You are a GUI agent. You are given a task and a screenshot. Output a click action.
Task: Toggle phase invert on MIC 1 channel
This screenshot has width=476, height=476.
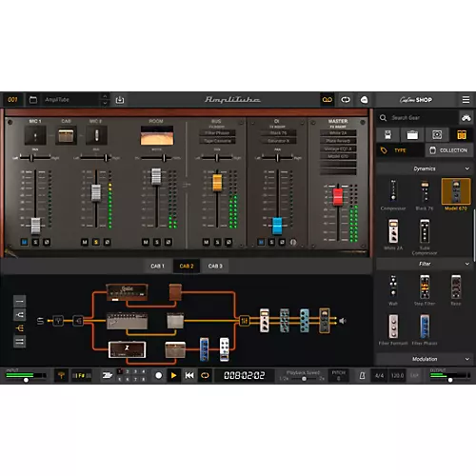[x=47, y=242]
